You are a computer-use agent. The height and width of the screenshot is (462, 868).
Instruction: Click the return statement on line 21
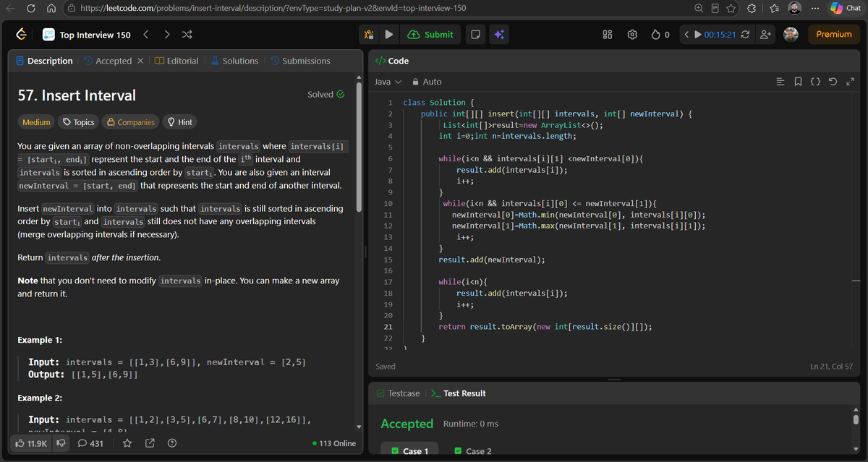[x=546, y=327]
